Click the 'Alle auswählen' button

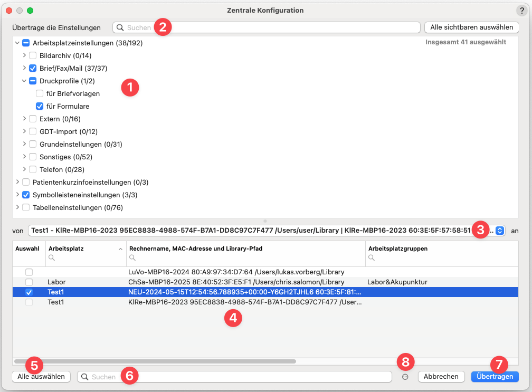click(41, 377)
